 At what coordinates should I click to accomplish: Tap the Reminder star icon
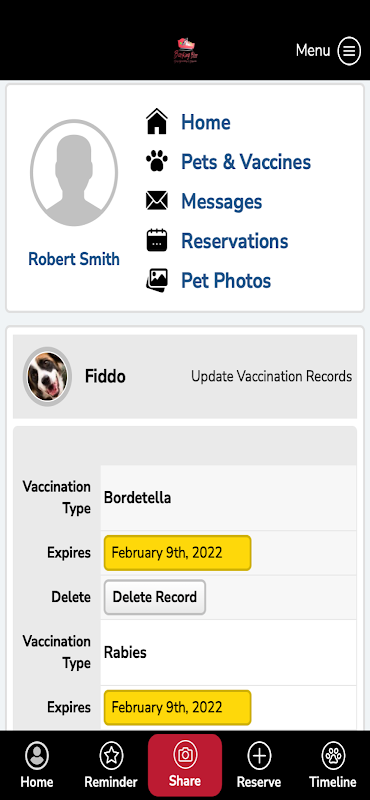(111, 756)
